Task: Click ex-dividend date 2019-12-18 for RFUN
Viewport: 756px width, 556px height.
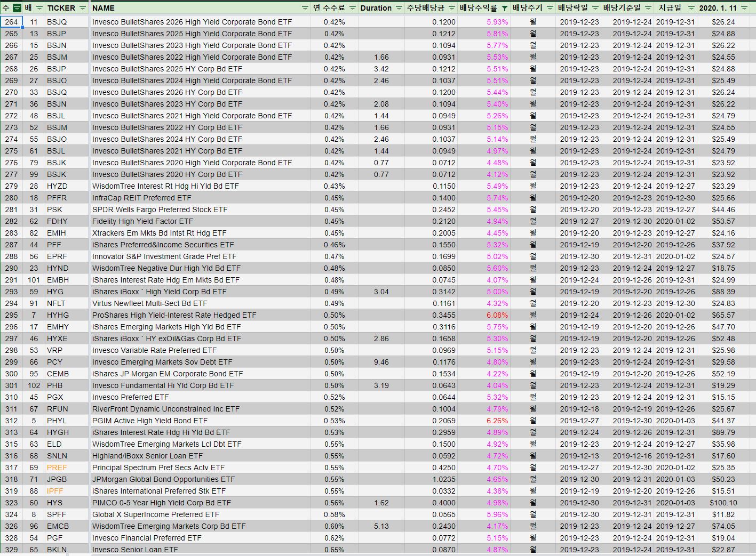Action: click(x=579, y=409)
